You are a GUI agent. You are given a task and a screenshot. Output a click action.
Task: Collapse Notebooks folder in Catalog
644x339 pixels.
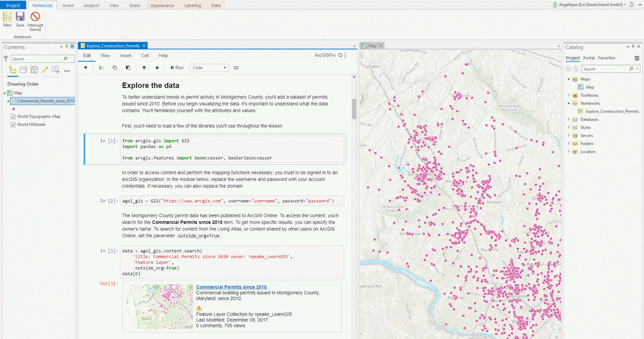pyautogui.click(x=569, y=103)
